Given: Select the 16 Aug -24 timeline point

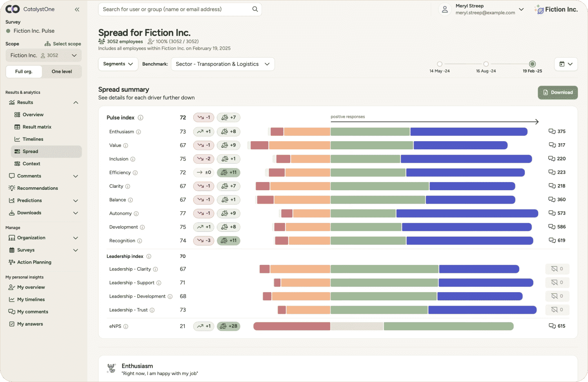Looking at the screenshot, I should 486,64.
